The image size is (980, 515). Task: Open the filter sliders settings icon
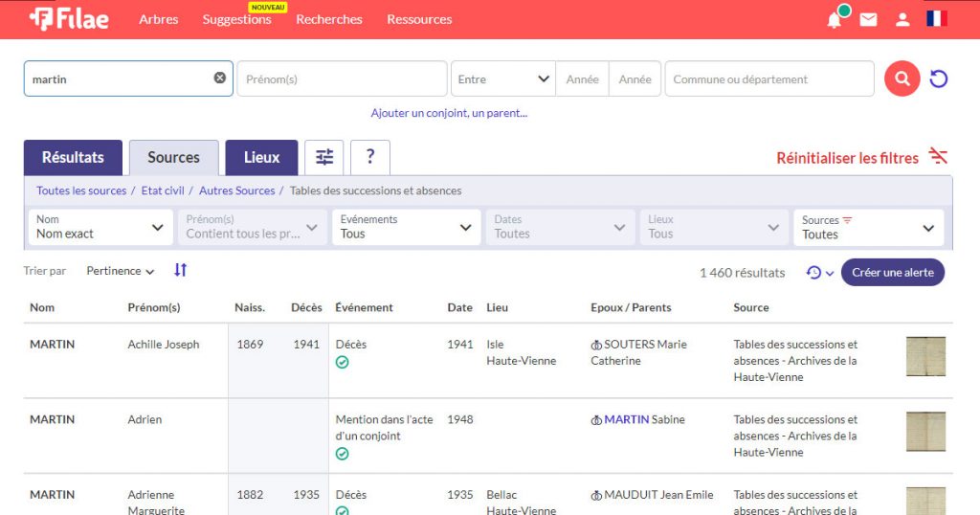(x=324, y=157)
